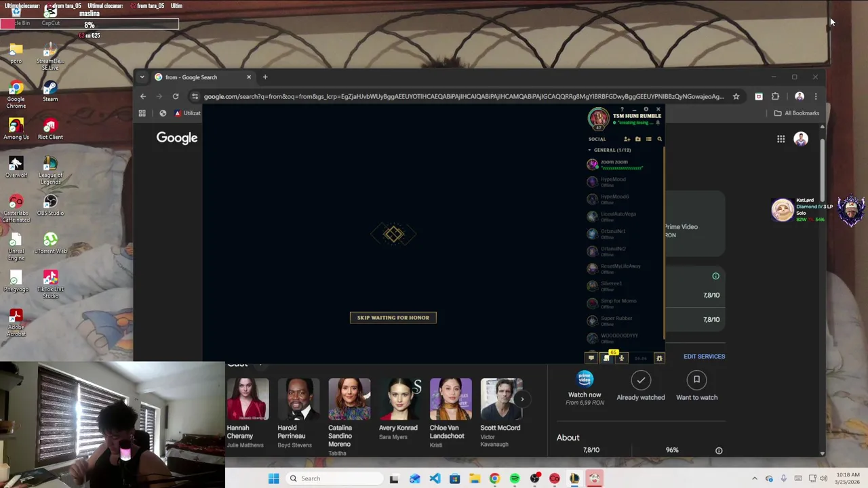This screenshot has height=488, width=868.
Task: Click the League bug report icon
Action: click(659, 358)
